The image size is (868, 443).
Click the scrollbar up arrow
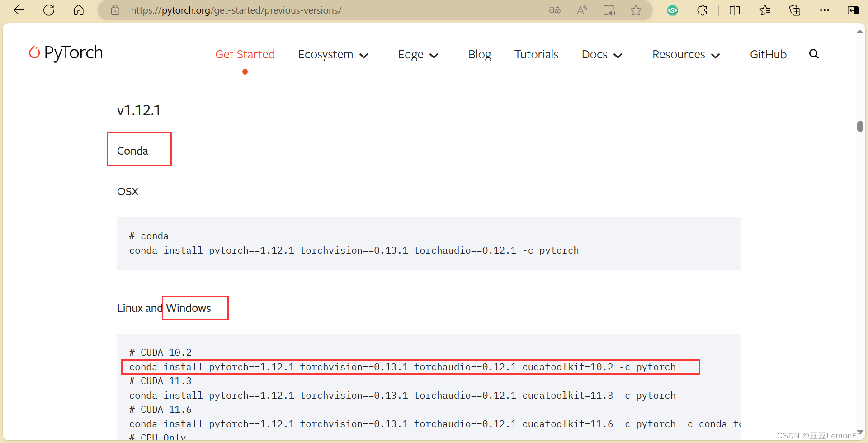pos(860,32)
